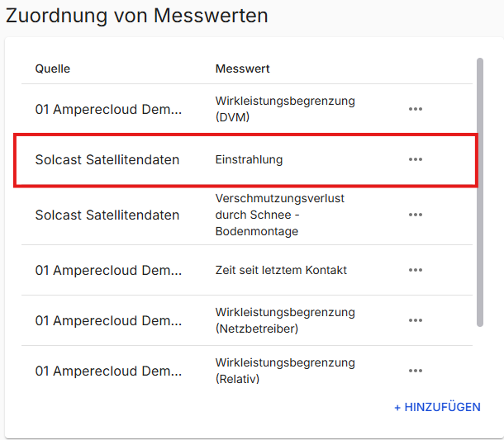
Task: Select Solcast Satellitendaten source in Einstrahlung row
Action: coord(107,159)
